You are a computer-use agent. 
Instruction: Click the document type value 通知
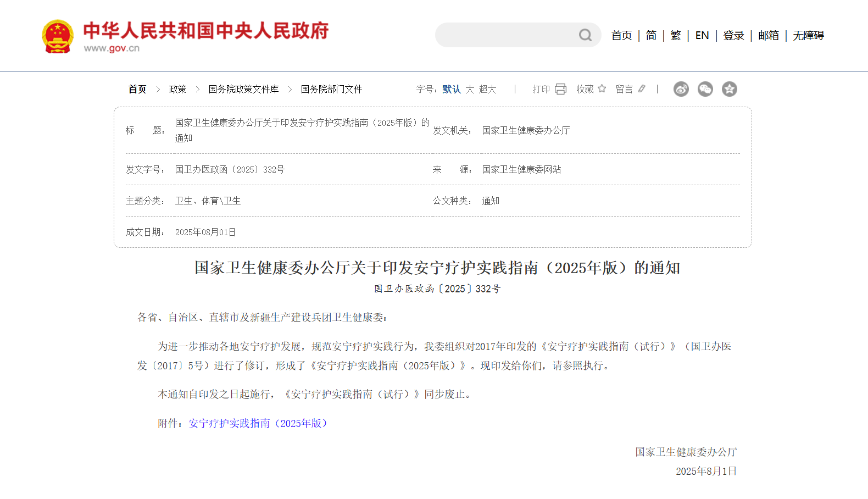click(491, 201)
